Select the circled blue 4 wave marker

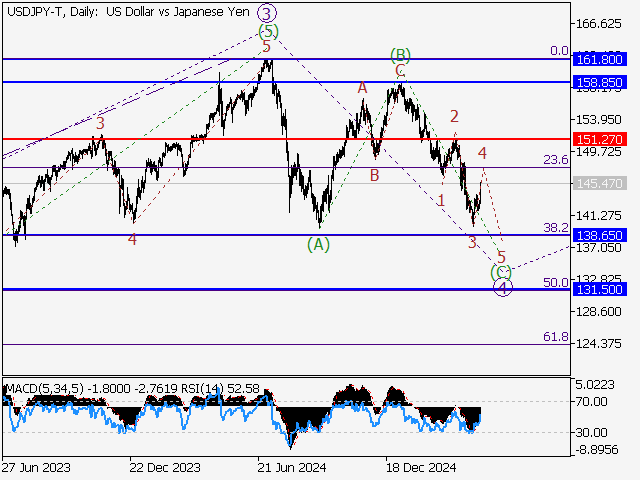tap(504, 287)
